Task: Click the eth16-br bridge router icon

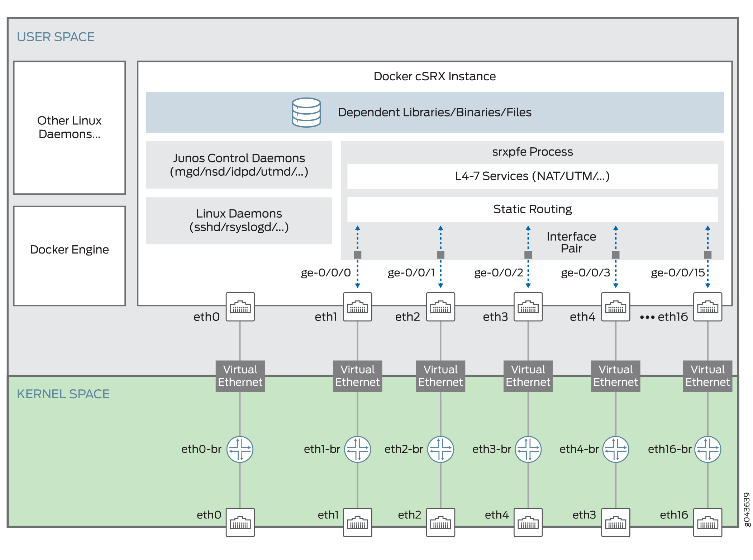Action: click(707, 449)
